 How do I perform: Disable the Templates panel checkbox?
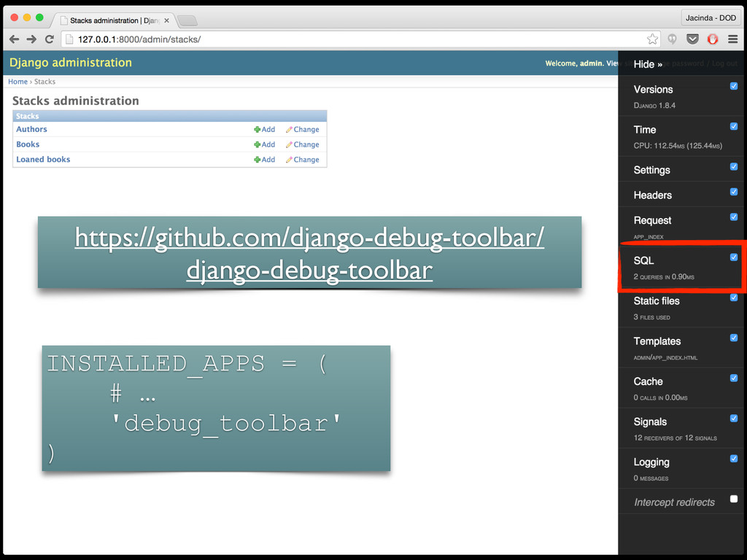pyautogui.click(x=734, y=338)
